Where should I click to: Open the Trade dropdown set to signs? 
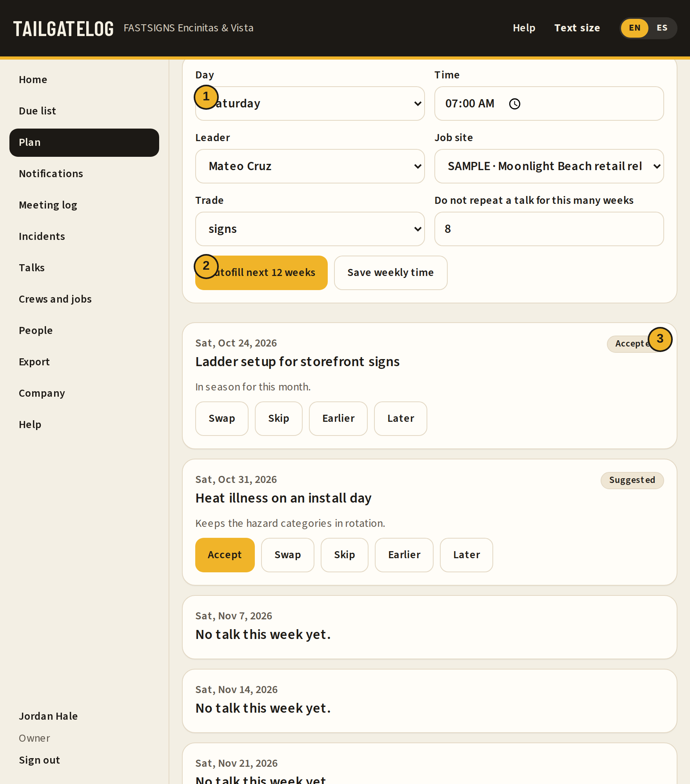click(x=310, y=229)
